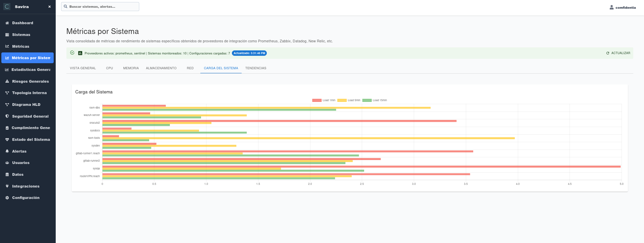Click the Alertas bell icon
The height and width of the screenshot is (243, 644).
coord(7,151)
